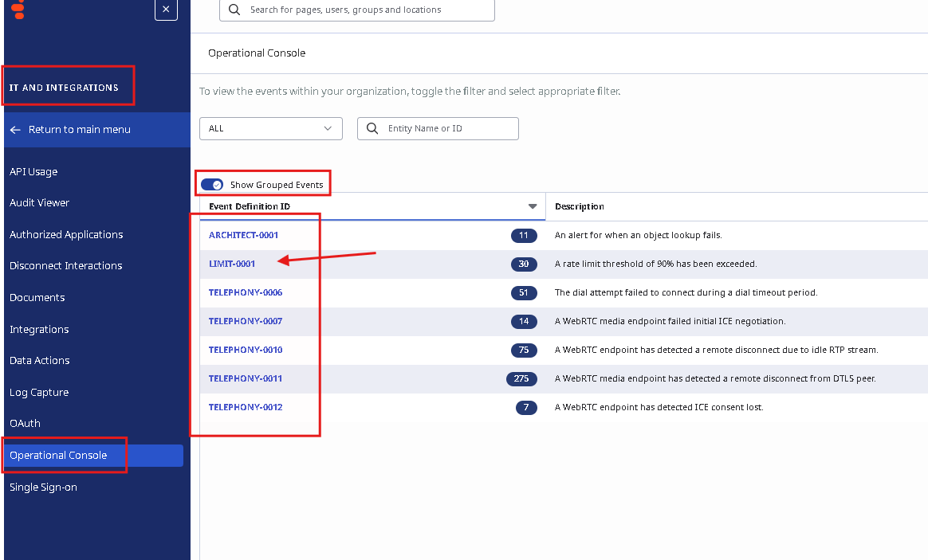Click the sort arrow on Event Definition ID
Image resolution: width=928 pixels, height=560 pixels.
click(x=533, y=206)
